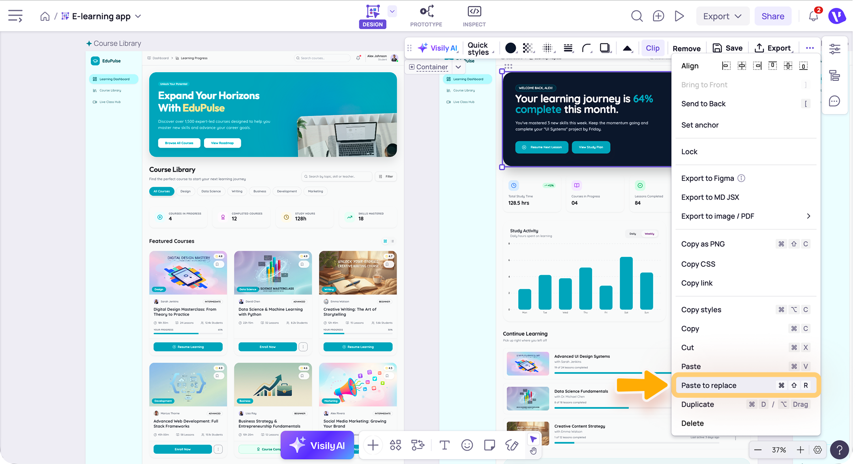The width and height of the screenshot is (868, 464).
Task: Switch to the hand pan tool
Action: [x=533, y=451]
